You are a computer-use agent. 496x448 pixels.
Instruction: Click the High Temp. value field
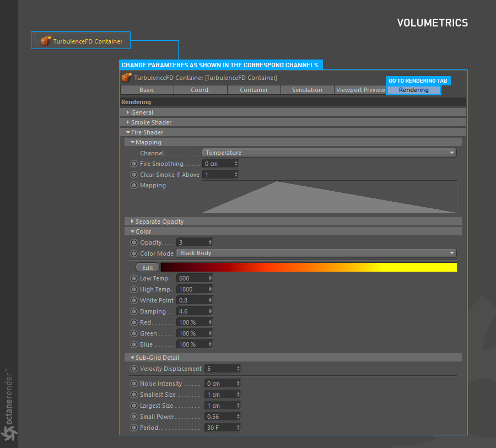191,289
